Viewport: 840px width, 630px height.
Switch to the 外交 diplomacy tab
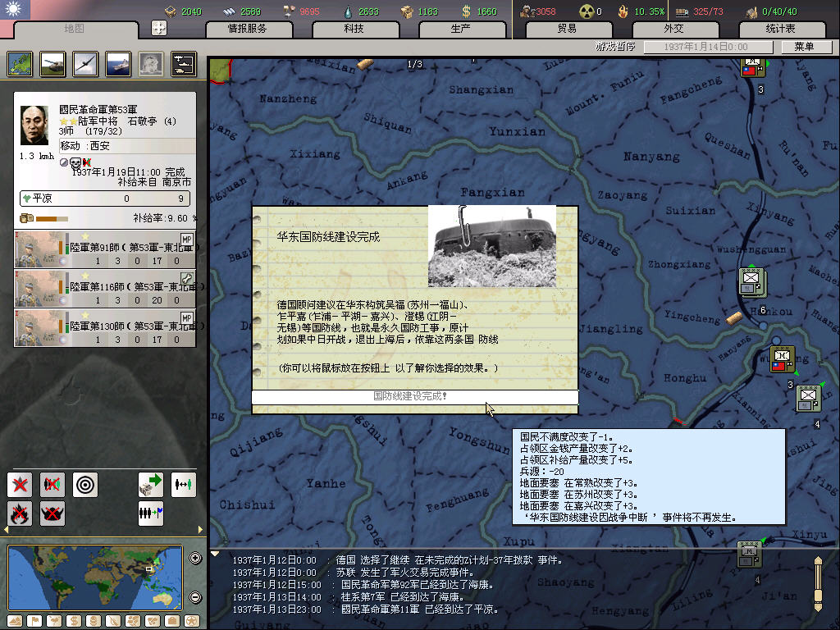coord(673,29)
